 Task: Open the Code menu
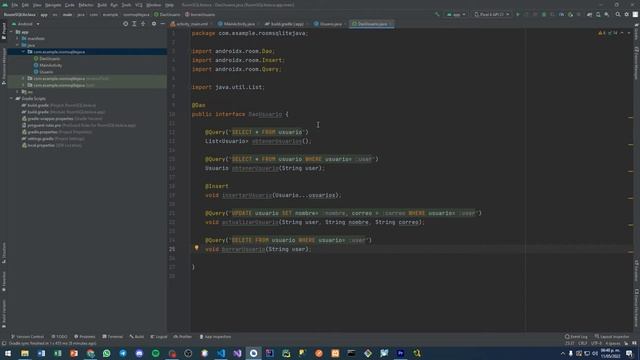point(70,5)
